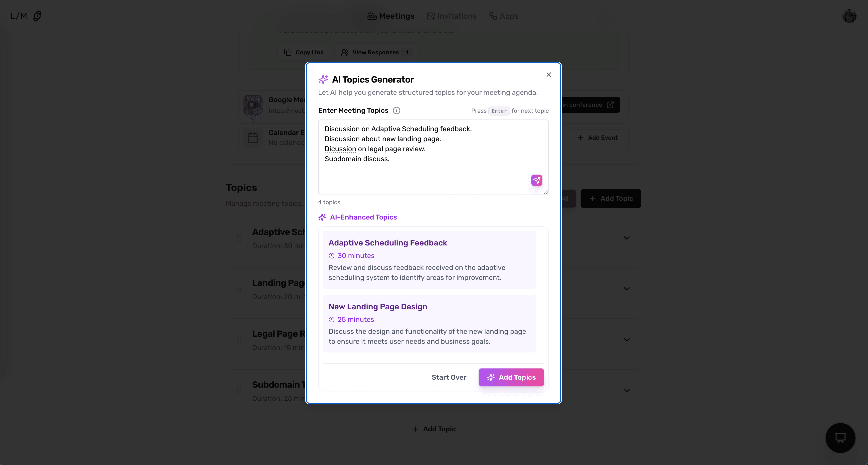Click the info icon beside Enter Meeting Topics

tap(397, 111)
